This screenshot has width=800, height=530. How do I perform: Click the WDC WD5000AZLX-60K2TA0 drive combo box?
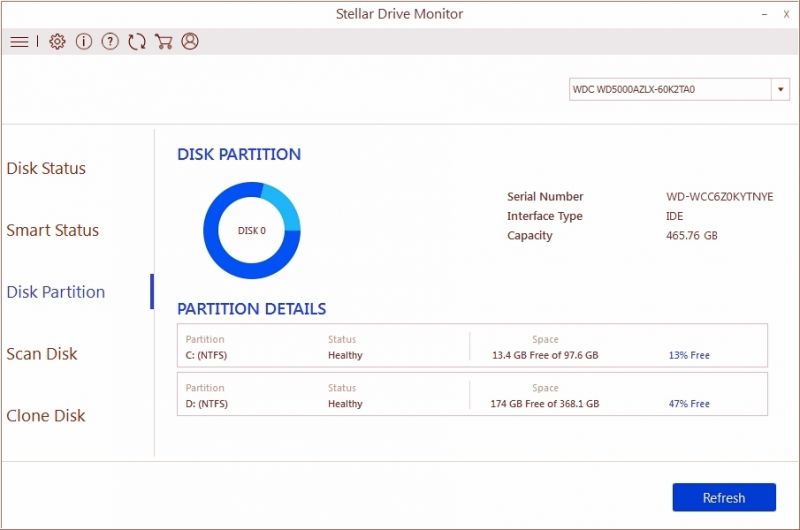point(679,89)
